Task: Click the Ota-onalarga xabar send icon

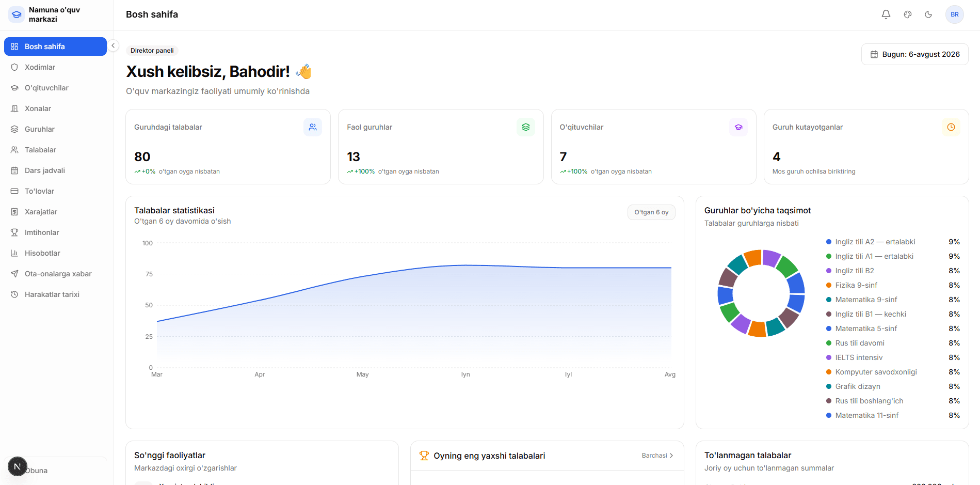Action: click(14, 274)
